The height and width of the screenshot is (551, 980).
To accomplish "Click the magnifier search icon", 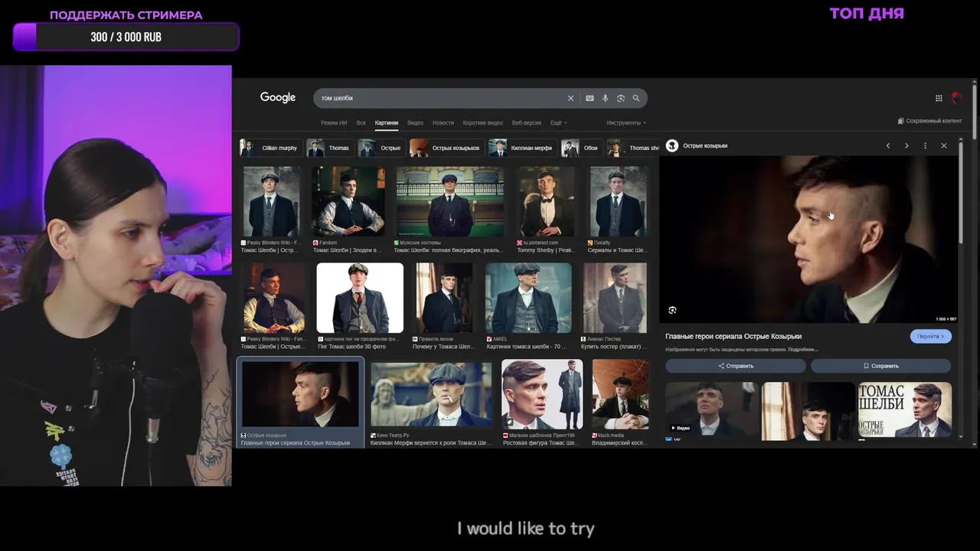I will click(636, 98).
